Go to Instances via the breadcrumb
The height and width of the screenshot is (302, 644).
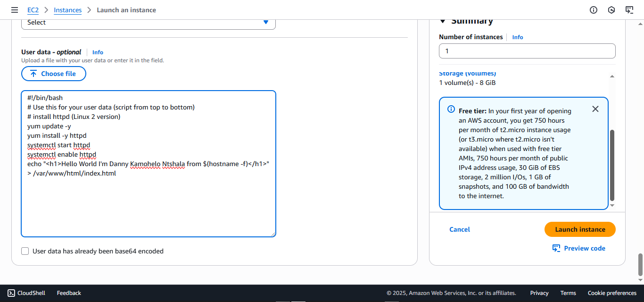pyautogui.click(x=67, y=10)
